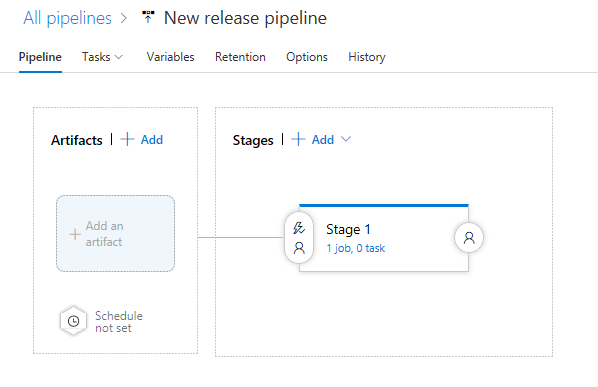Click plus icon in Add an artifact box
Screen dimensions: 598x387
(75, 234)
